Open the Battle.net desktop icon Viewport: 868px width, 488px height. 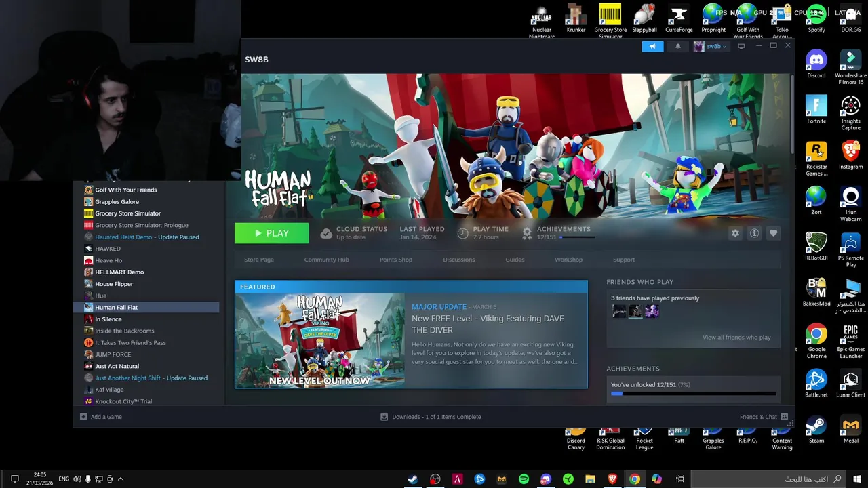pos(816,384)
